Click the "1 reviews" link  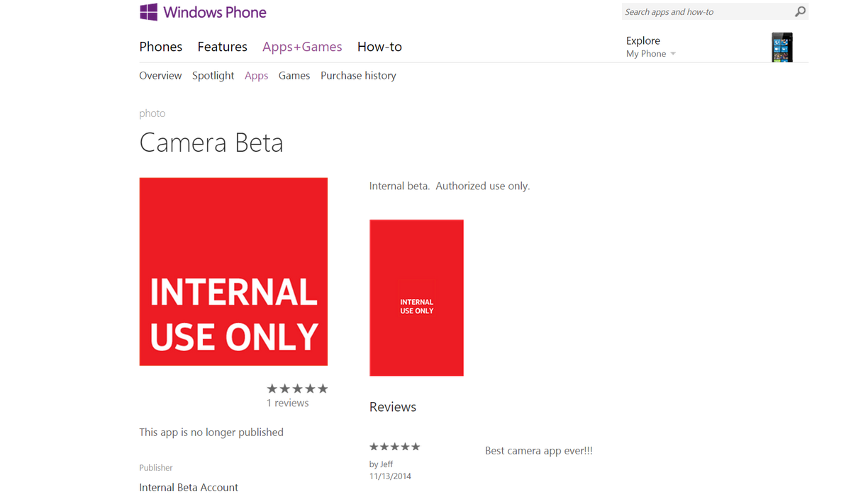pyautogui.click(x=287, y=402)
